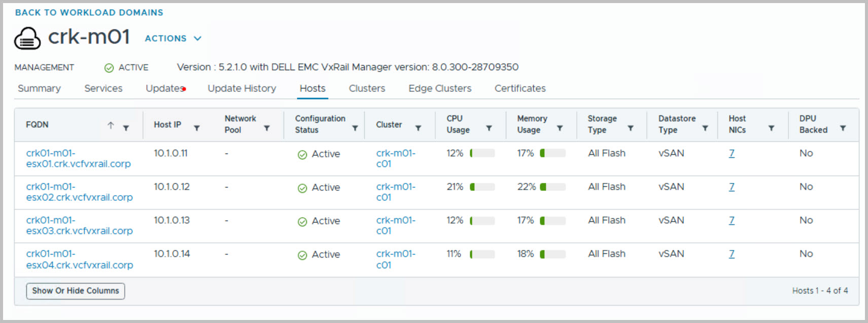Filter the DPU Backed column

(843, 128)
